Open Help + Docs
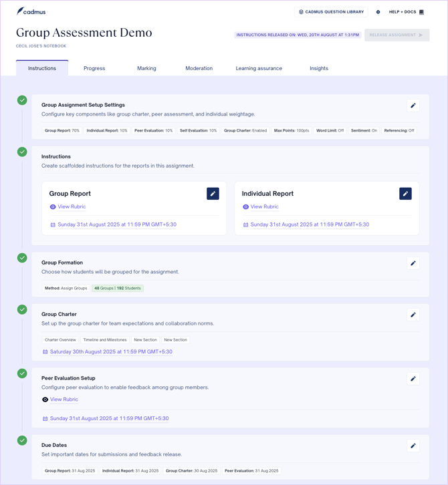Screen dimensions: 448x485 406,12
